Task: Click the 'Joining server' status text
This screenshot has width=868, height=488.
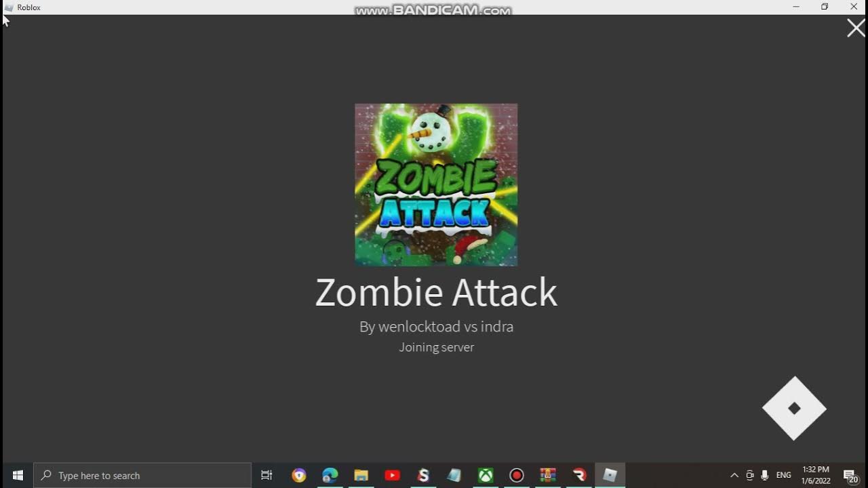Action: point(436,347)
